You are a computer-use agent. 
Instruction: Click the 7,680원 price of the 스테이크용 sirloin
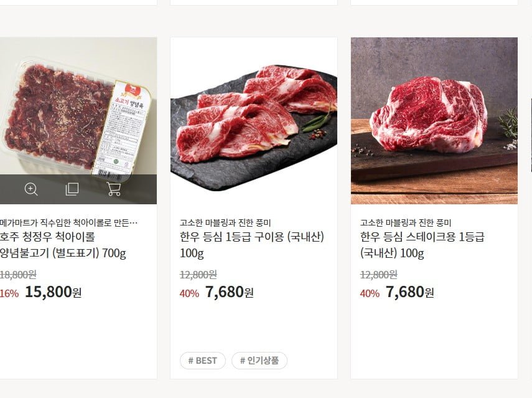click(409, 292)
